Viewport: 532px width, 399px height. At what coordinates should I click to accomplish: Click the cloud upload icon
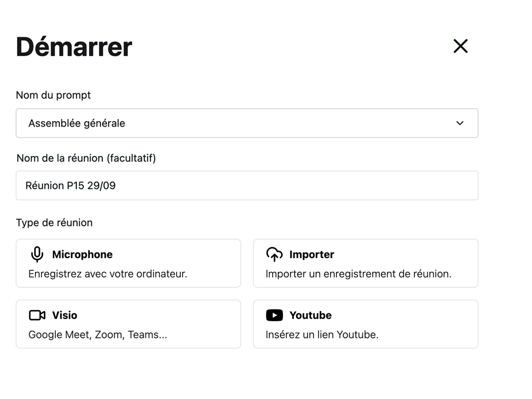[x=274, y=254]
